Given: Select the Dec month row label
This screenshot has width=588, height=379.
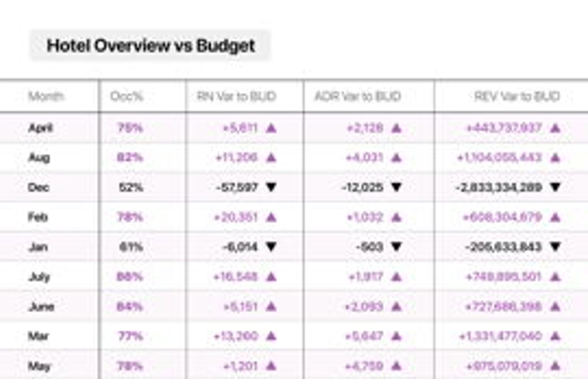Looking at the screenshot, I should coord(39,187).
